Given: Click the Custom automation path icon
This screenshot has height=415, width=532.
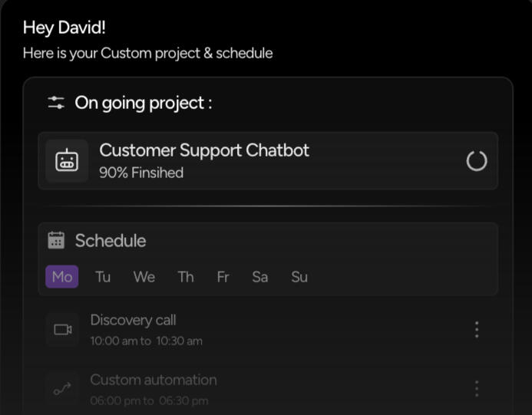Looking at the screenshot, I should (62, 390).
